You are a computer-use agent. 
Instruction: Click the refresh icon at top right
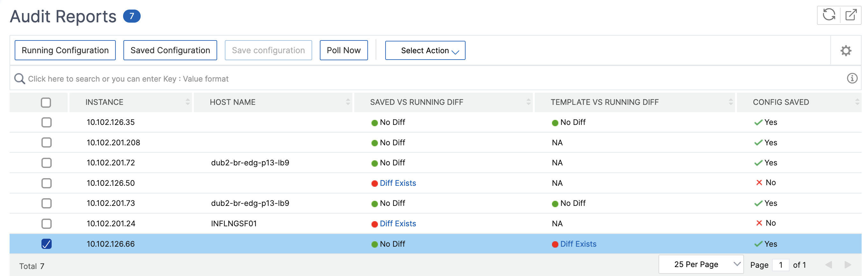[829, 15]
